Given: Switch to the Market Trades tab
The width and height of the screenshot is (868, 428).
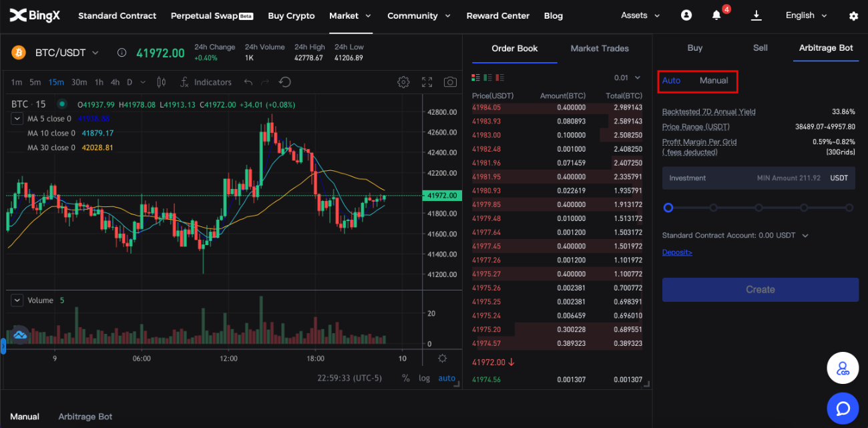Looking at the screenshot, I should click(600, 48).
